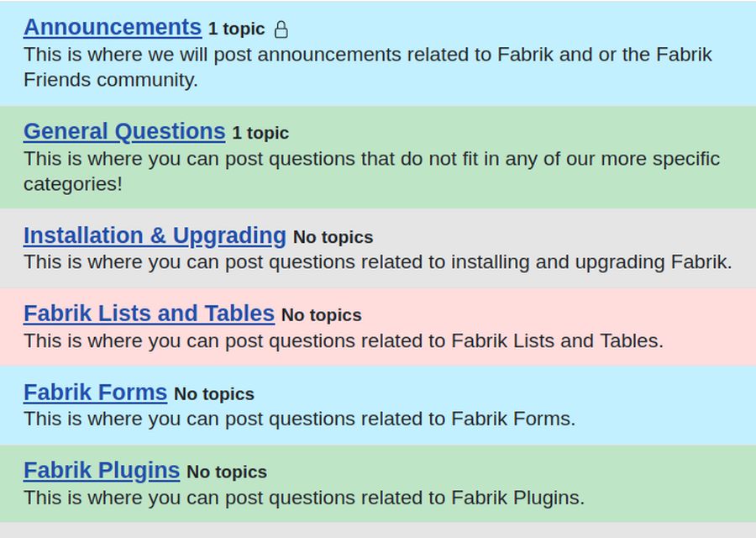
Task: Select the Fabrik Forms category link
Action: click(95, 393)
